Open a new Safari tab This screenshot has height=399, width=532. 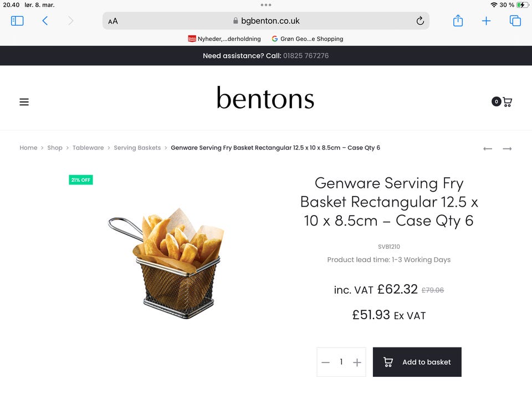[486, 21]
